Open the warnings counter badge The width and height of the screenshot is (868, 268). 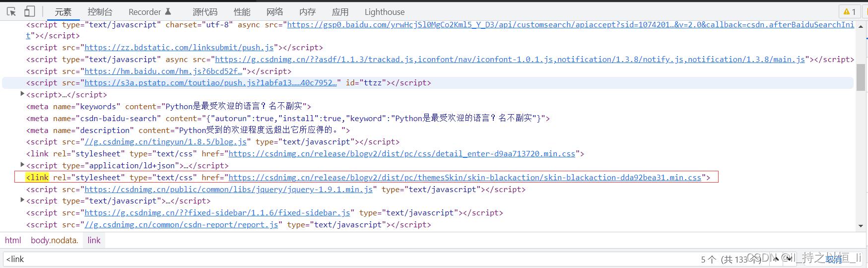850,11
